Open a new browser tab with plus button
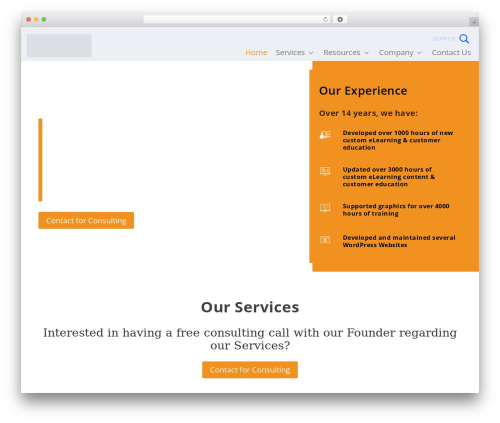This screenshot has height=423, width=500. coord(474,22)
